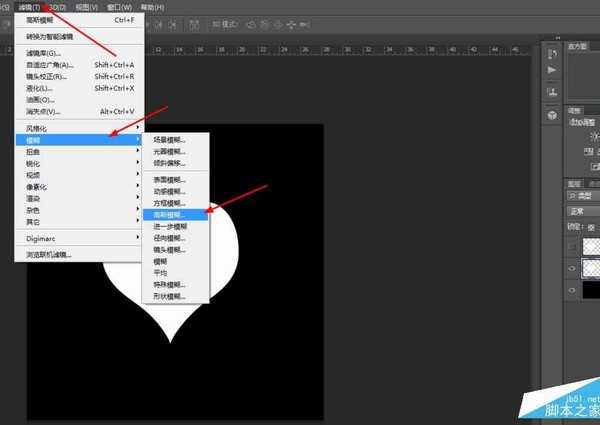Viewport: 600px width, 425px height.
Task: Click 滤镜库(G)... menu entry
Action: [x=44, y=53]
